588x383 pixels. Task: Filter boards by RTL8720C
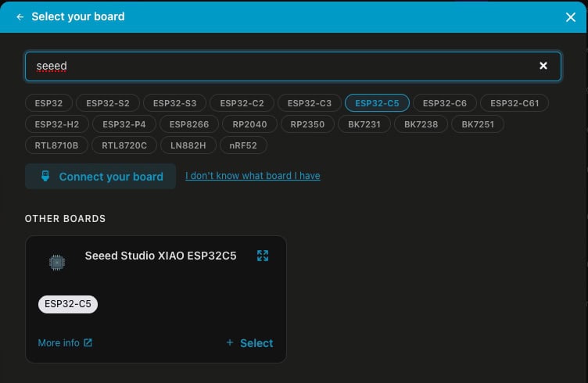tap(124, 145)
